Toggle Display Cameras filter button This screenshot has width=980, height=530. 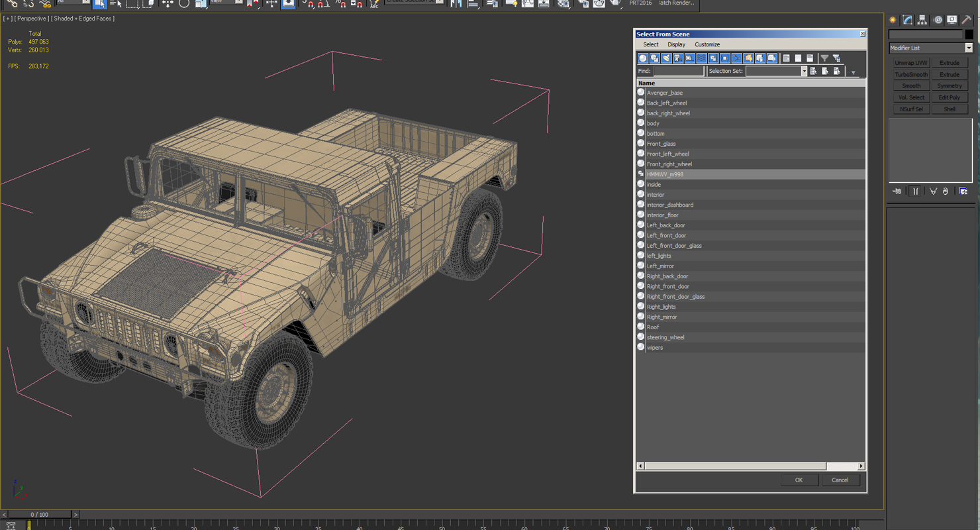(677, 58)
